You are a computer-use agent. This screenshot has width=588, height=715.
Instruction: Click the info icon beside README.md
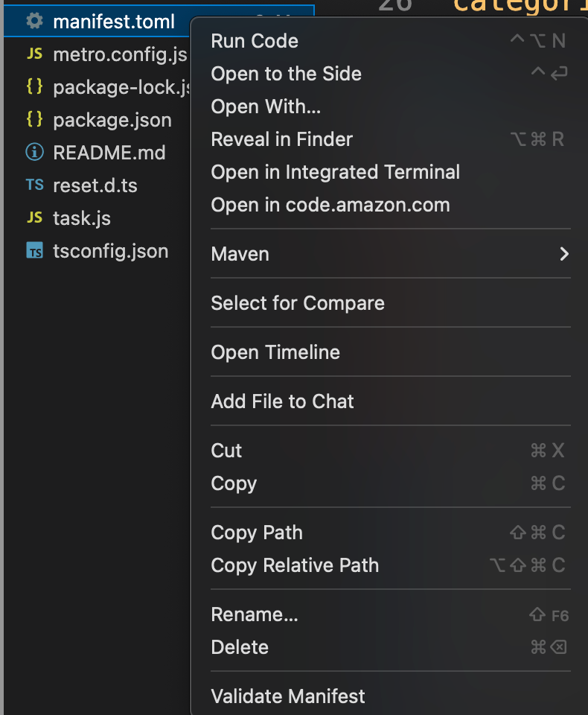[x=34, y=153]
